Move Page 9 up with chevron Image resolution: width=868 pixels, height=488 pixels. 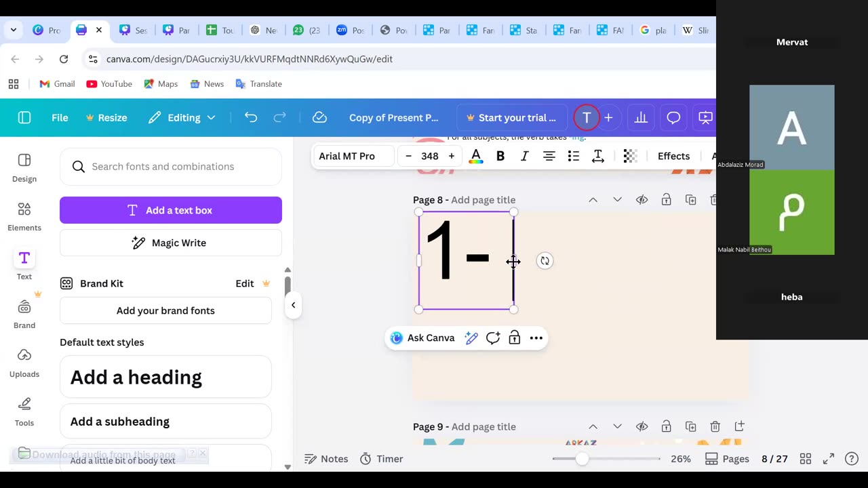click(593, 426)
